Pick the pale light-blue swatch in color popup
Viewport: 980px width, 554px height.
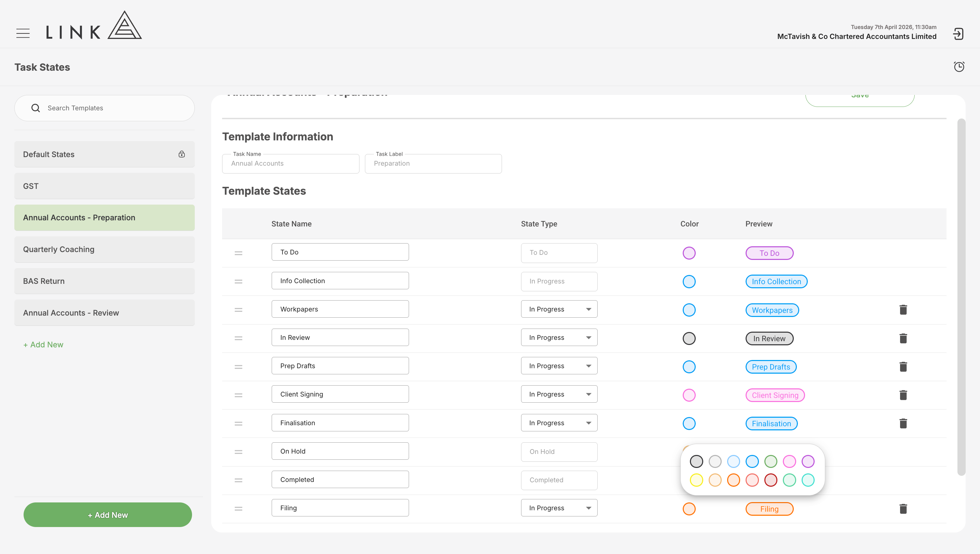(733, 461)
